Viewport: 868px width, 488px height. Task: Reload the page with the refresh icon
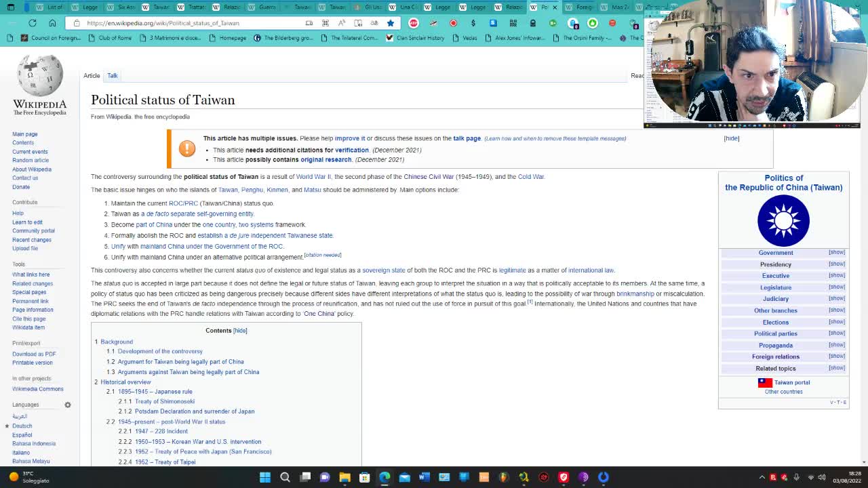point(32,22)
